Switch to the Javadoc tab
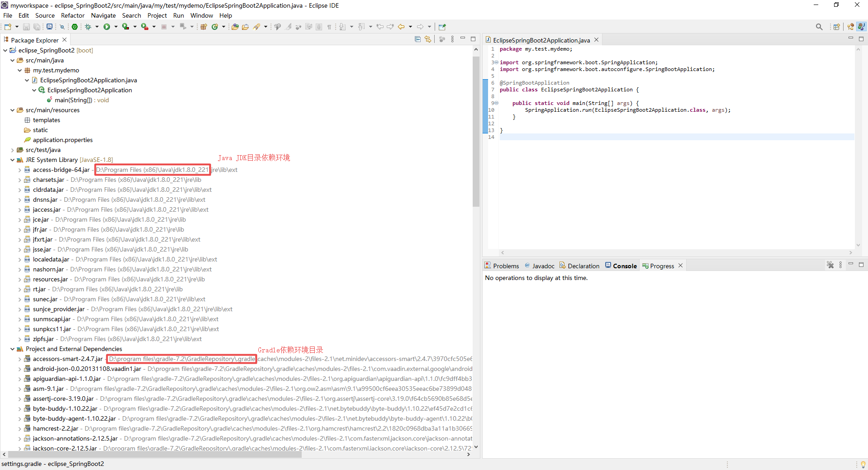 [540, 266]
